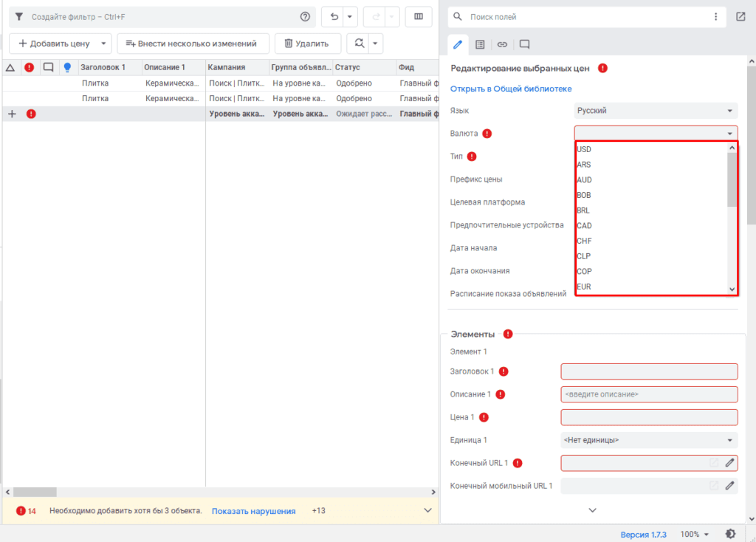Select the Ожидает расс... status cell

(x=364, y=114)
